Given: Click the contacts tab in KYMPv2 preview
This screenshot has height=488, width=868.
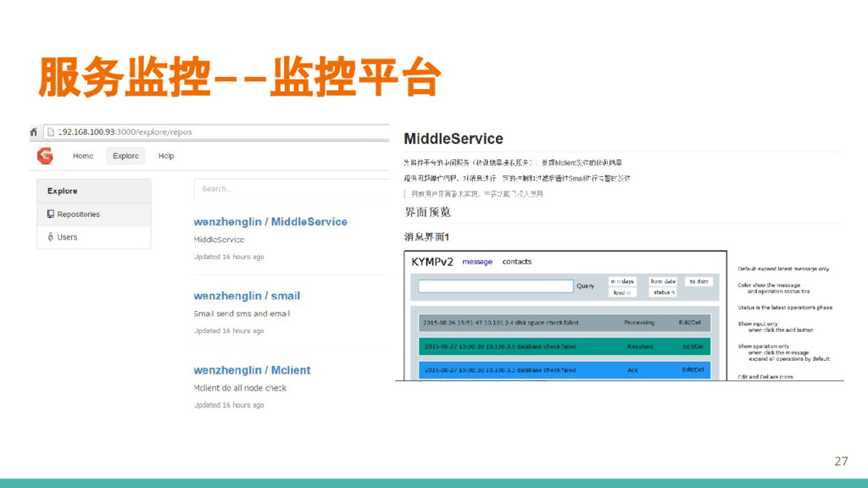Looking at the screenshot, I should click(x=516, y=262).
